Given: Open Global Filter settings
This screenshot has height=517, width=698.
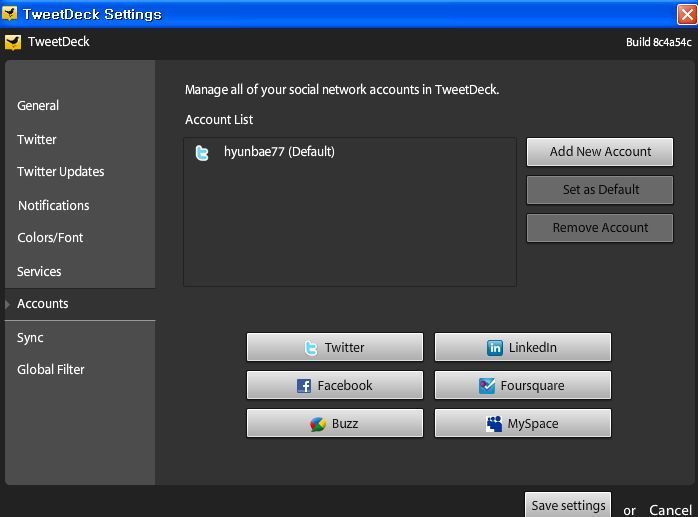Looking at the screenshot, I should [51, 369].
